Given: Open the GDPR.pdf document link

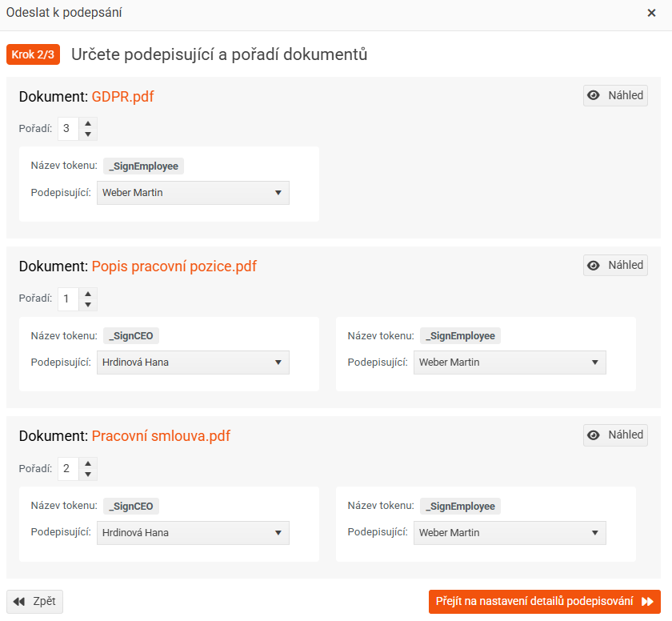Looking at the screenshot, I should click(x=122, y=97).
